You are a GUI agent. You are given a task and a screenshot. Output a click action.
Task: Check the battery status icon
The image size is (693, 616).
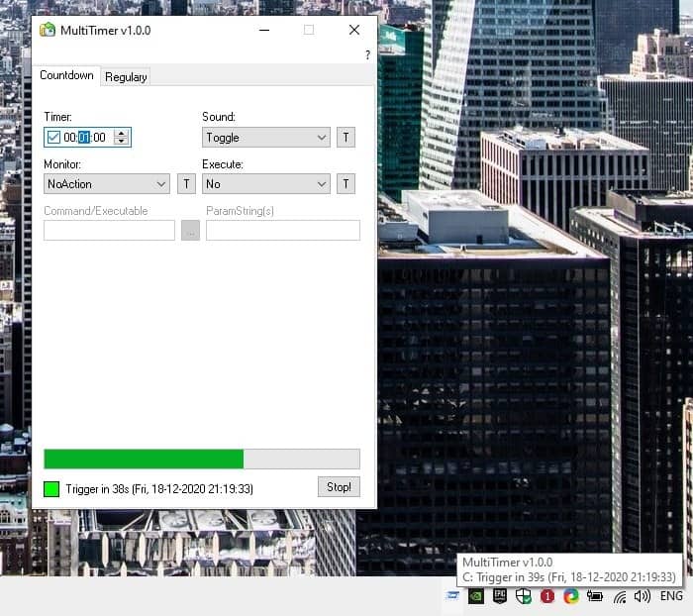click(595, 596)
